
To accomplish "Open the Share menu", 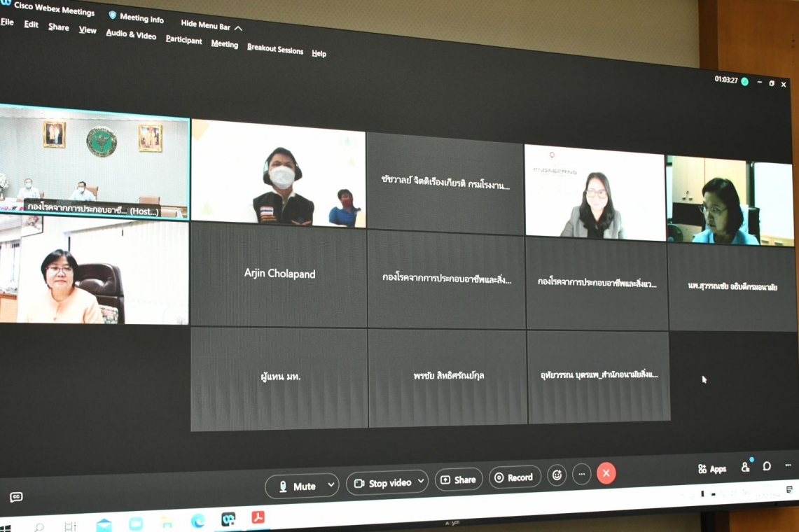I will [59, 27].
